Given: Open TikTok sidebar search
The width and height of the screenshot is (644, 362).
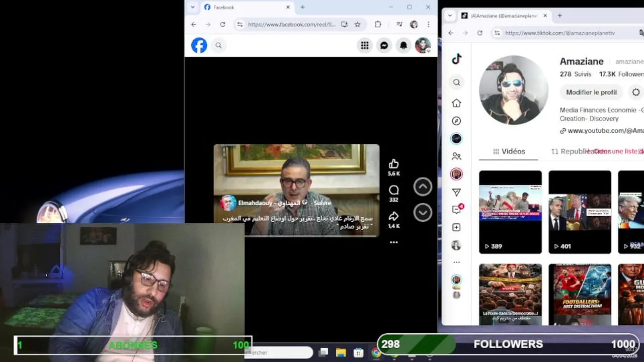Looking at the screenshot, I should coord(456,82).
